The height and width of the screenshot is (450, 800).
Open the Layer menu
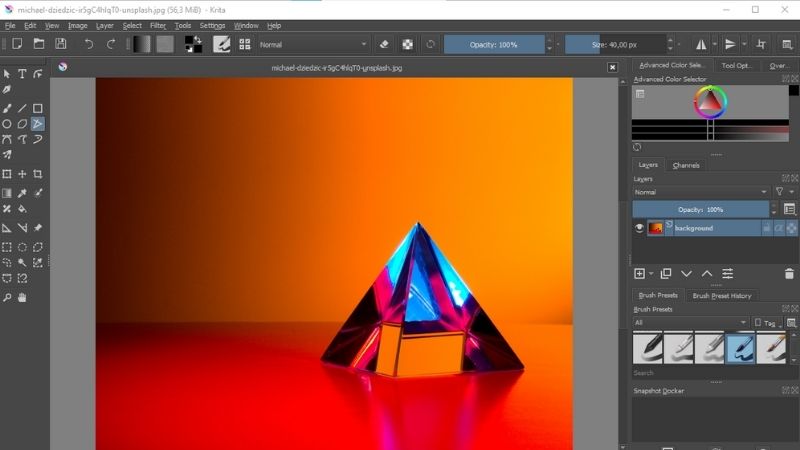[x=105, y=26]
